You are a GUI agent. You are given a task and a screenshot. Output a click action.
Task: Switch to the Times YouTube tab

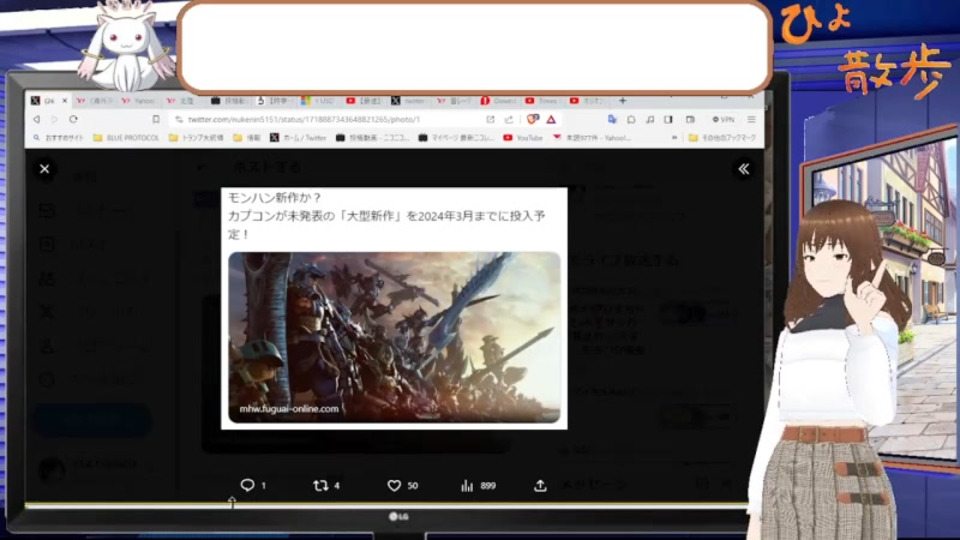(541, 100)
